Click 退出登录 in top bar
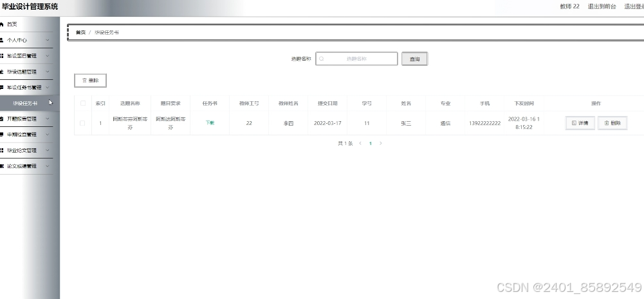The image size is (644, 299). point(634,6)
